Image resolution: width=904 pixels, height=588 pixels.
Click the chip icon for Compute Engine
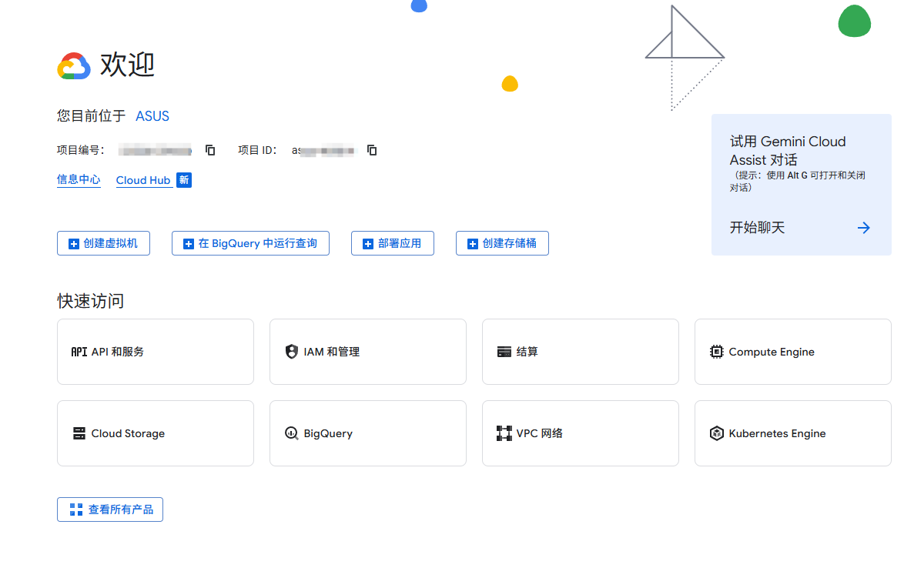click(x=717, y=352)
